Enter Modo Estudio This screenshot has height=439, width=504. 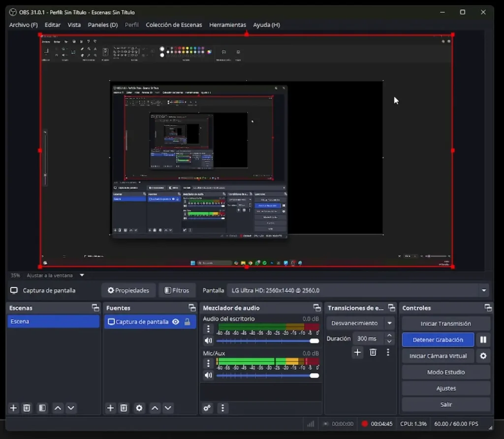[445, 372]
